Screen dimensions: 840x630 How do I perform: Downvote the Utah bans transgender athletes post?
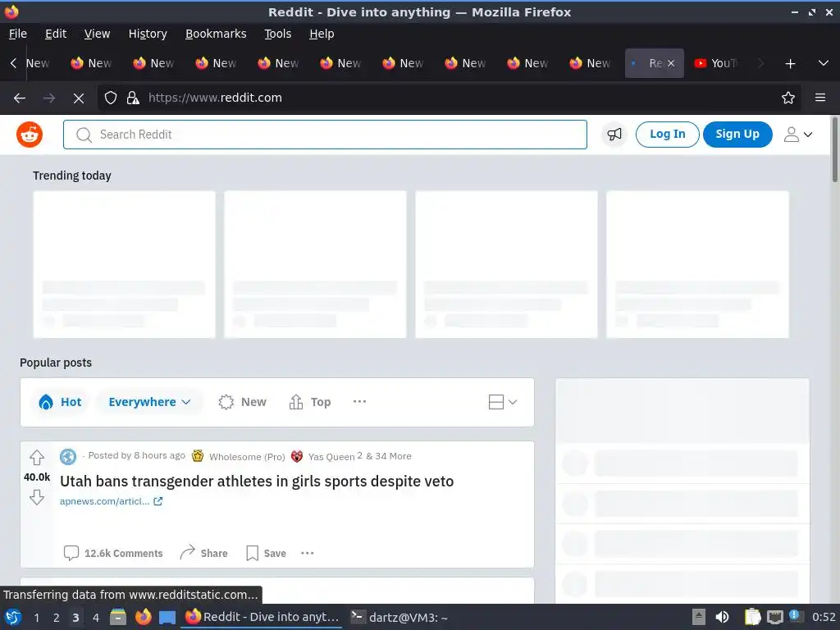[x=37, y=497]
